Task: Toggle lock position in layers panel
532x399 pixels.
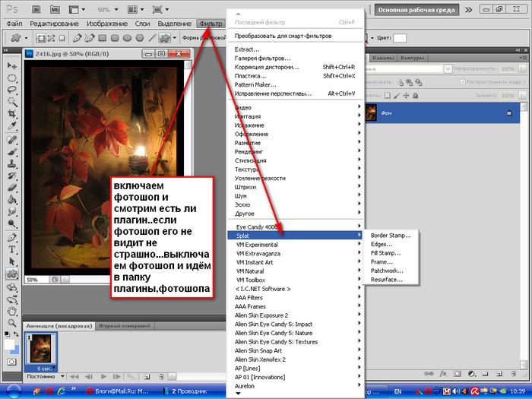Action: tap(406, 96)
